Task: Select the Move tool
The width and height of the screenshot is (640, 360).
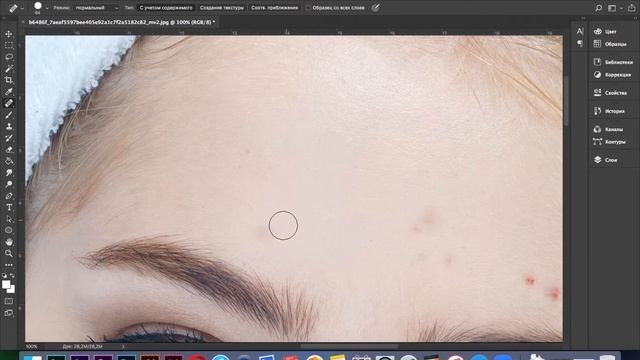Action: point(9,34)
